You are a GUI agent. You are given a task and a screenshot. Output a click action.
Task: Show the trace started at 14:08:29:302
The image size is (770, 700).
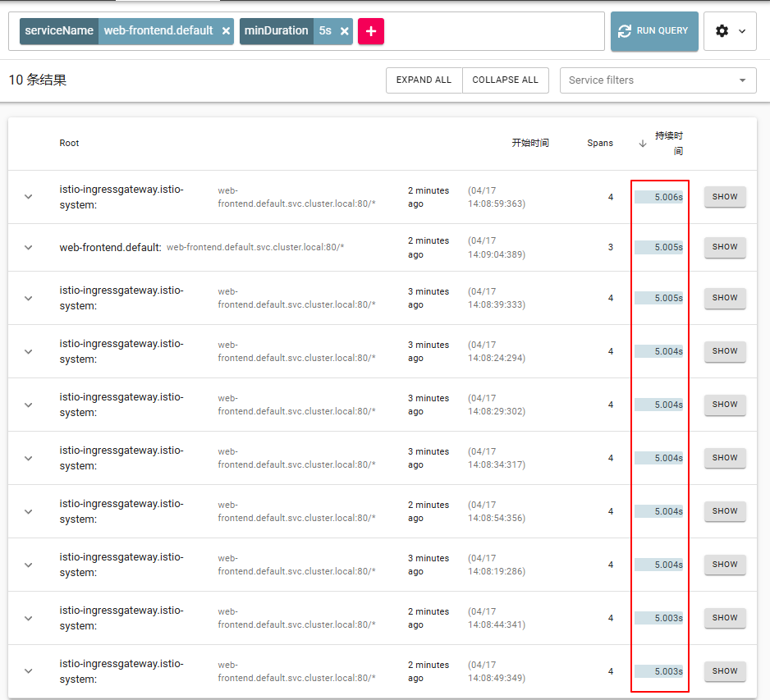(x=725, y=405)
